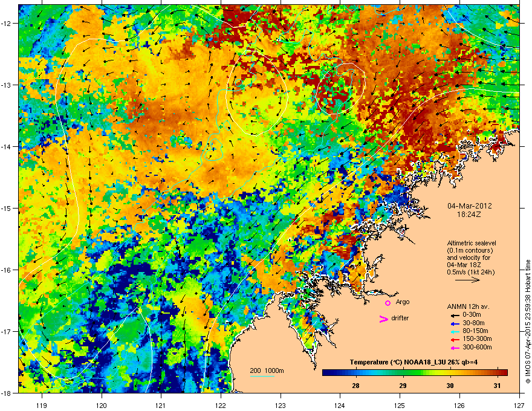
Task: Click latitude axis label -15
Action: [7, 208]
